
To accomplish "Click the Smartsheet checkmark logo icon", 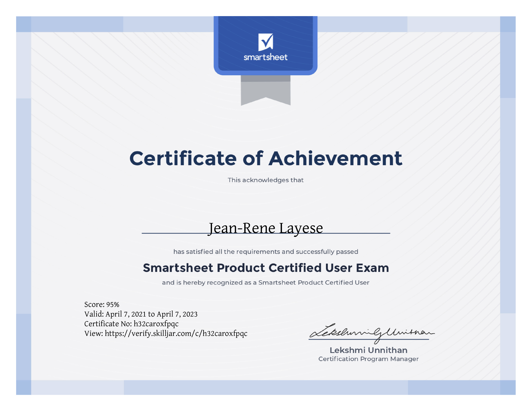I will 266,42.
